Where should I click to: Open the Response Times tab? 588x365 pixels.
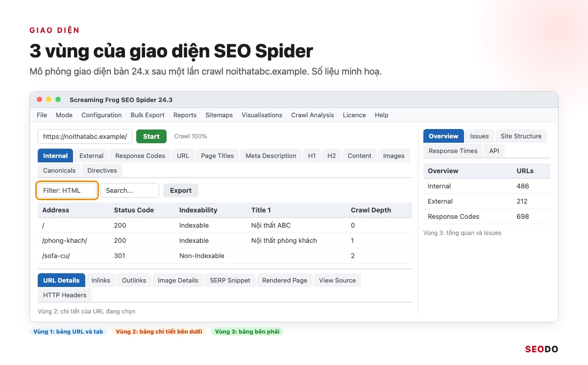point(453,151)
